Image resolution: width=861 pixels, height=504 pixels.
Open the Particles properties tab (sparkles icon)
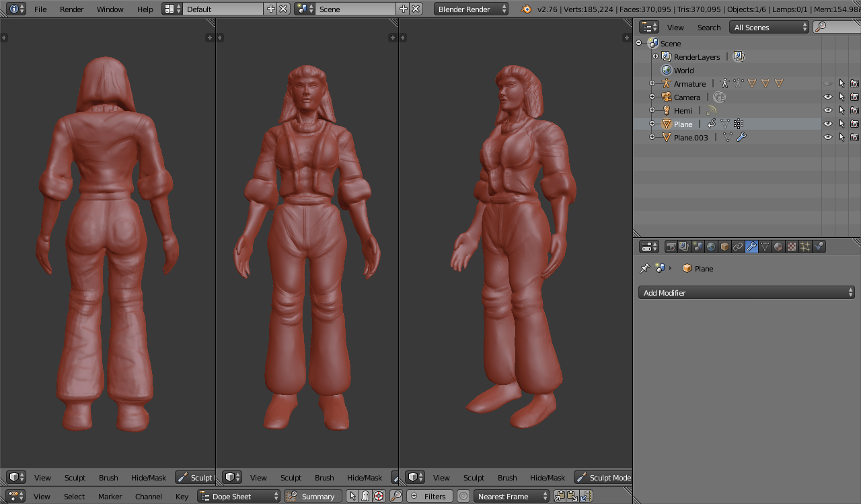click(x=805, y=247)
